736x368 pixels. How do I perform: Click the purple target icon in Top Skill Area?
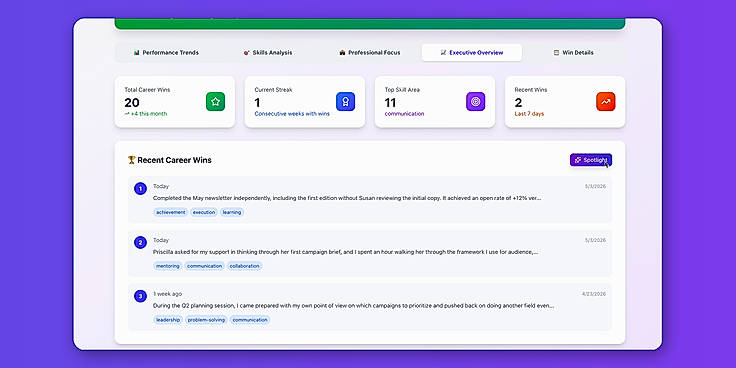(x=475, y=101)
